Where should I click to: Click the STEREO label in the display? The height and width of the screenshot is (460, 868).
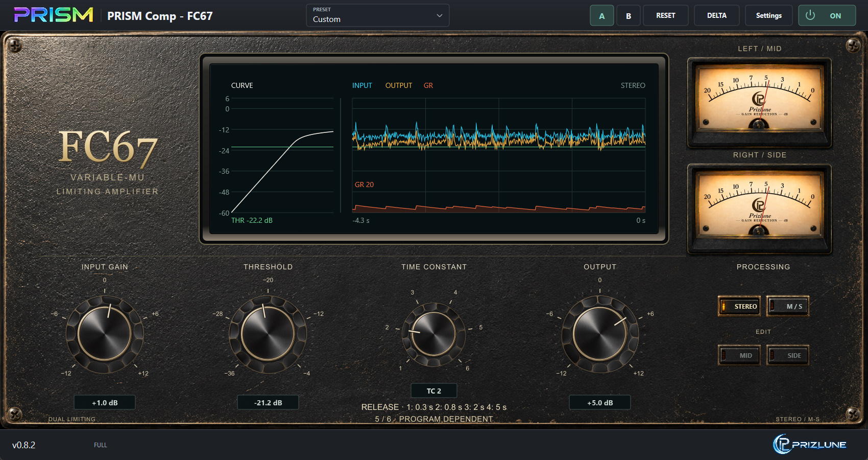(x=633, y=85)
